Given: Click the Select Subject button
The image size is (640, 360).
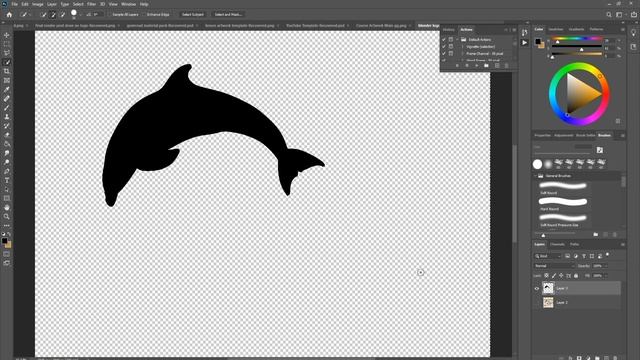Looking at the screenshot, I should pyautogui.click(x=193, y=15).
